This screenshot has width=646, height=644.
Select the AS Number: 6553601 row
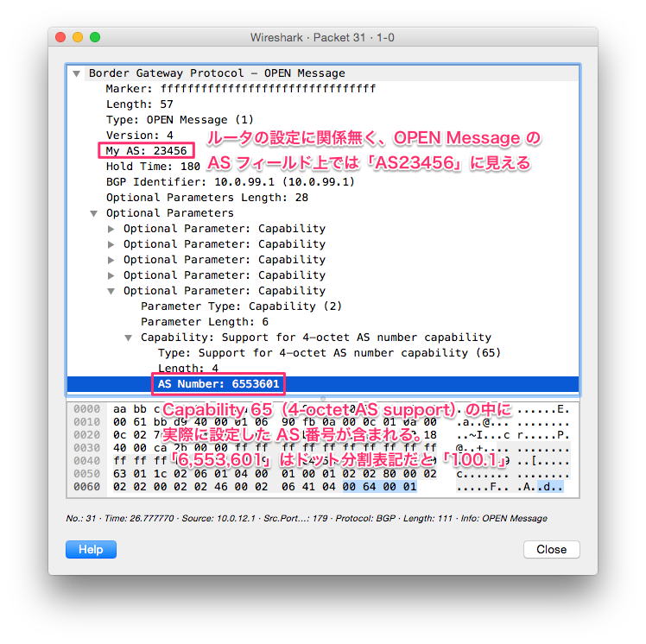[x=323, y=384]
